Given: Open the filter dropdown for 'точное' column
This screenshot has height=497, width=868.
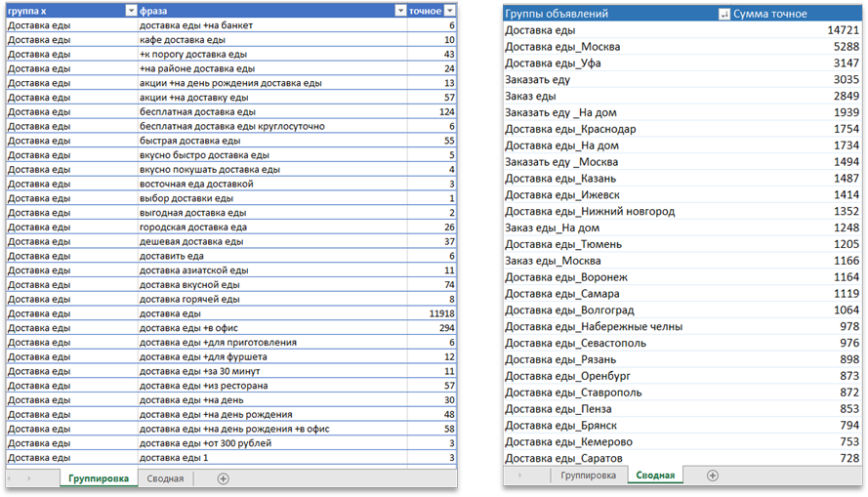Looking at the screenshot, I should click(x=449, y=10).
